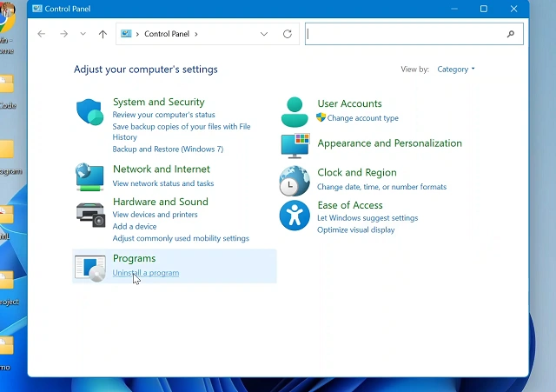Open User Accounts heading
The width and height of the screenshot is (556, 392).
point(349,103)
